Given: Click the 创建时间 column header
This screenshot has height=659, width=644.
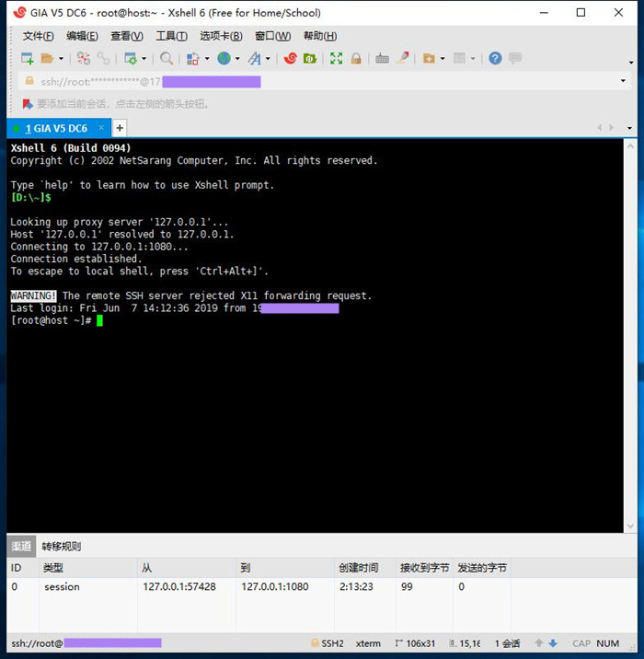Looking at the screenshot, I should [x=364, y=568].
